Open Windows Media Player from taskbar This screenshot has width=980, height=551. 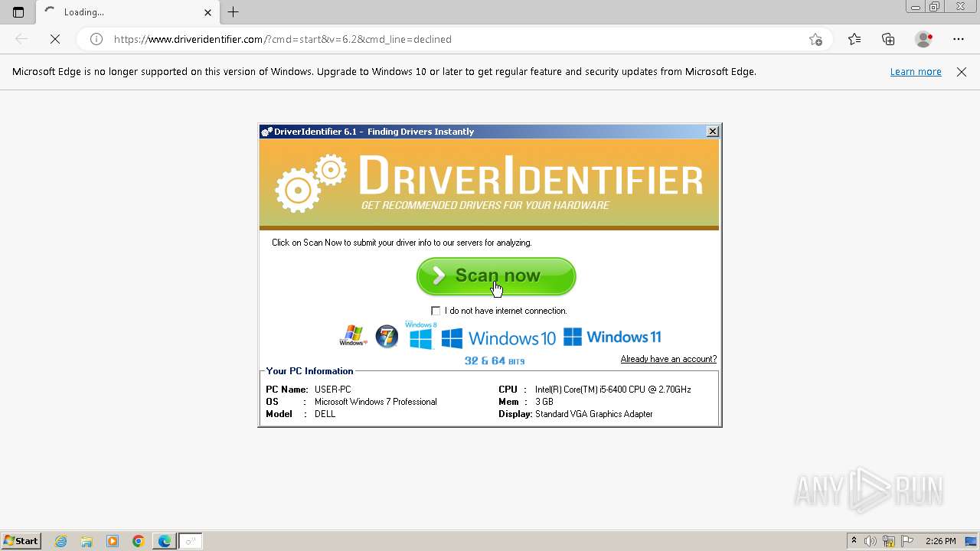pos(113,541)
